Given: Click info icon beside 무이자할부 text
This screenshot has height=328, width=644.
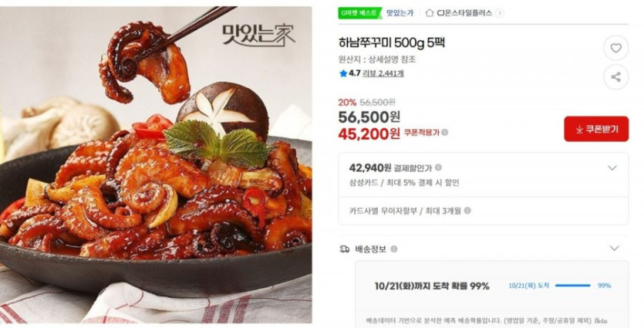Looking at the screenshot, I should coord(467,211).
